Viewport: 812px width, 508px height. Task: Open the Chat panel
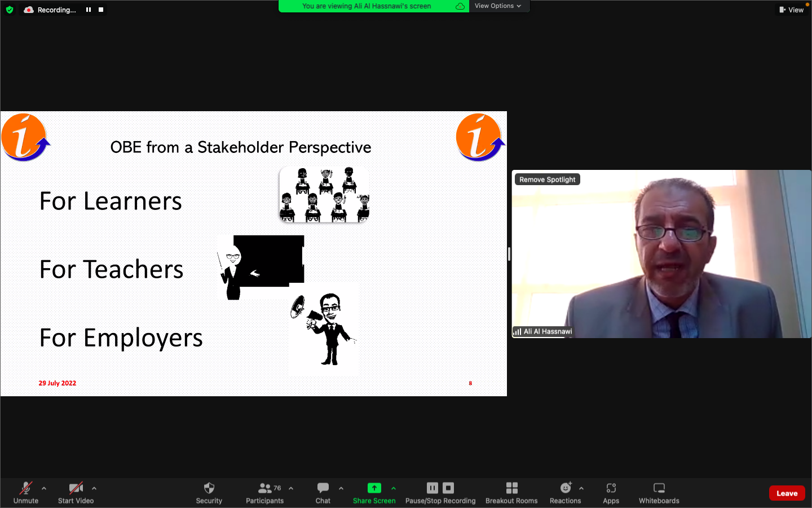click(x=323, y=488)
